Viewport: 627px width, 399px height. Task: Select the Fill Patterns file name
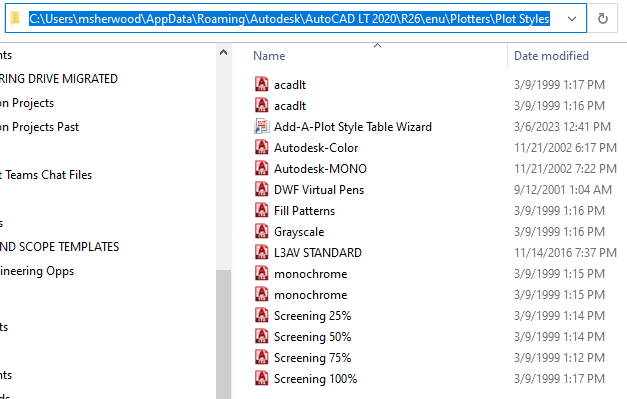(304, 211)
